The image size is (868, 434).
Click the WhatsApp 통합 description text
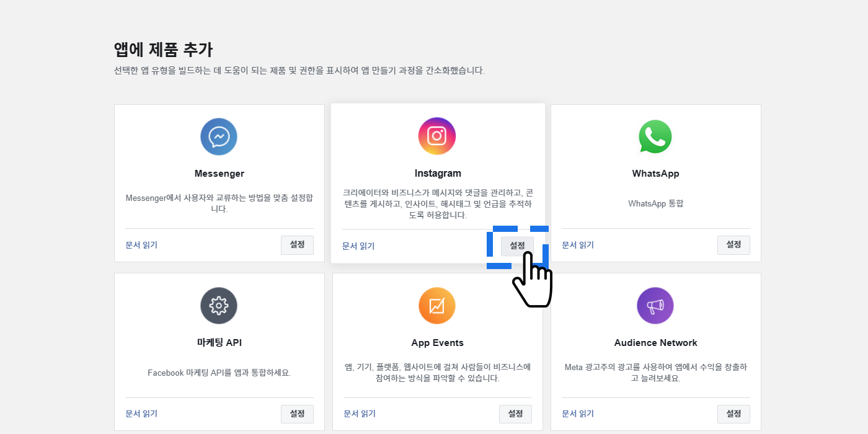655,203
